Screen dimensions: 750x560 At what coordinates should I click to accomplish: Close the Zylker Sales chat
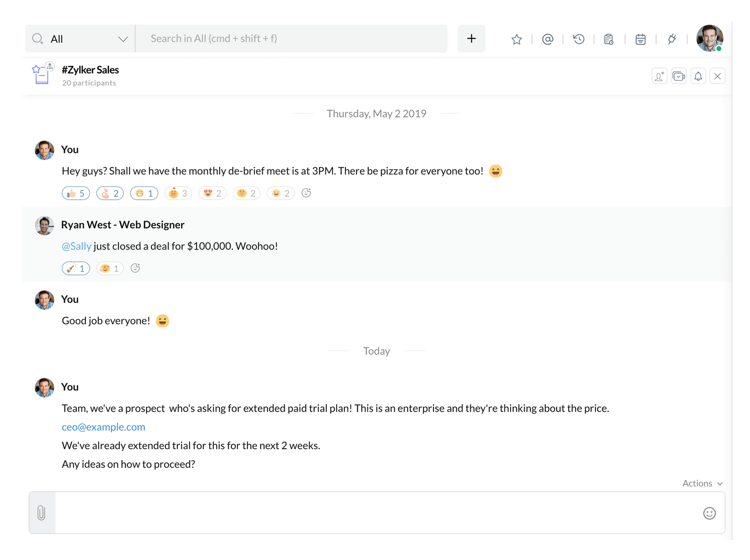click(x=717, y=76)
